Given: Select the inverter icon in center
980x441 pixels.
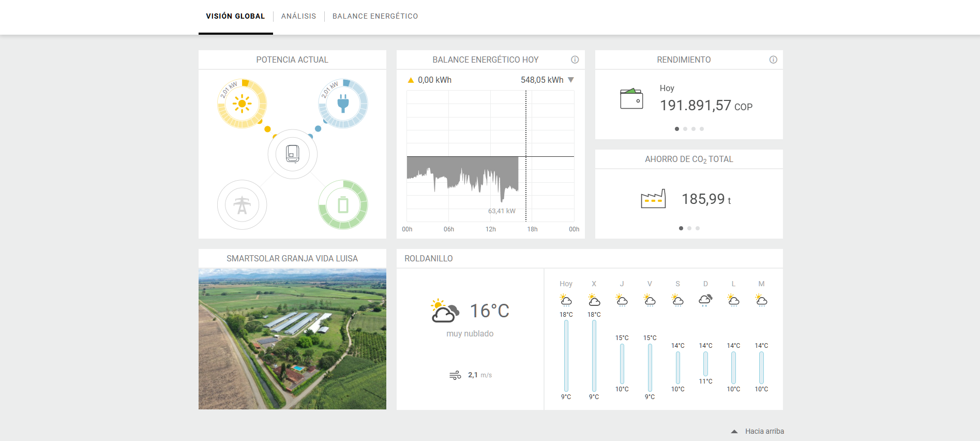Looking at the screenshot, I should tap(293, 154).
